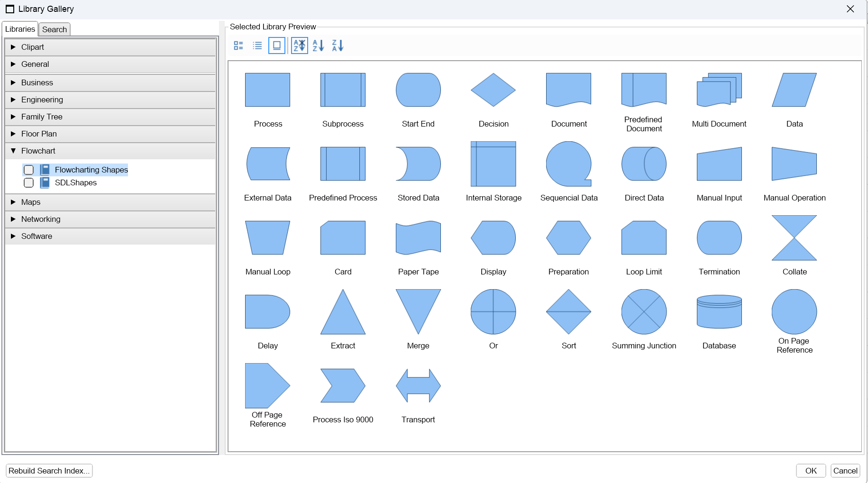
Task: Select the Libraries tab
Action: [20, 29]
